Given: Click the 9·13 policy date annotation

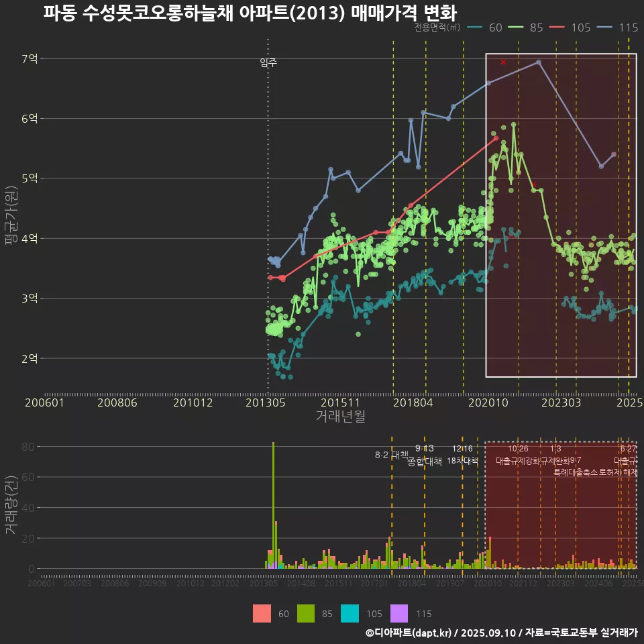Looking at the screenshot, I should point(424,448).
